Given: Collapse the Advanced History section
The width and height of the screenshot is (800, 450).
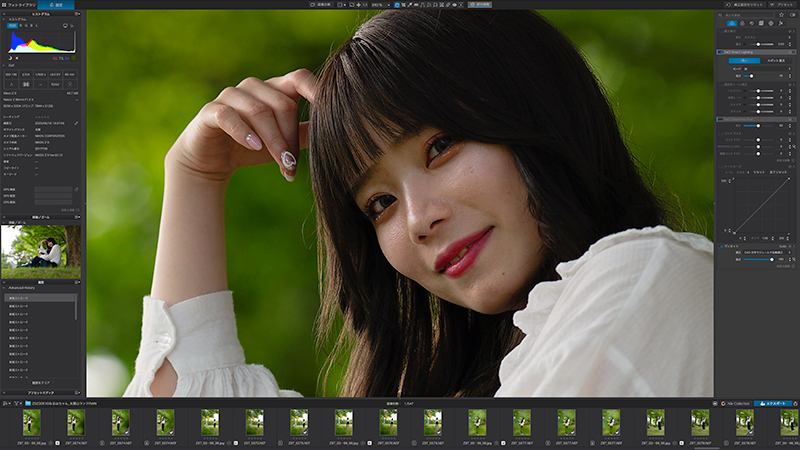Looking at the screenshot, I should point(4,288).
